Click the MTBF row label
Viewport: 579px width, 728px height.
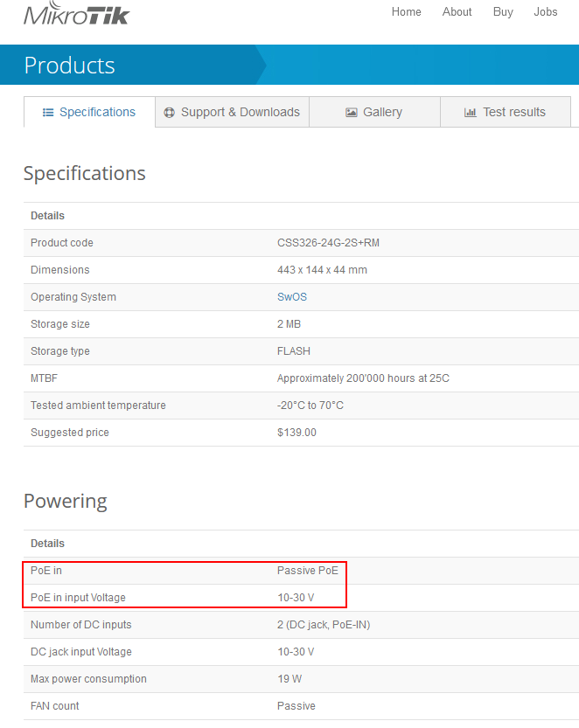click(x=41, y=378)
